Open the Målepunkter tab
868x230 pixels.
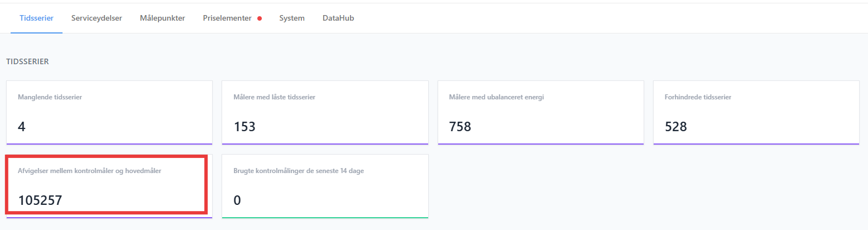click(x=162, y=18)
